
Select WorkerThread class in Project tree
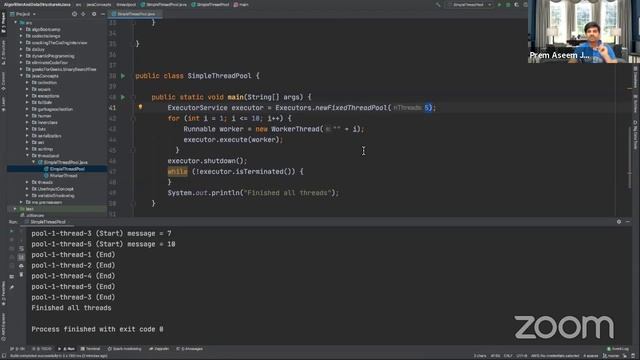[60, 176]
